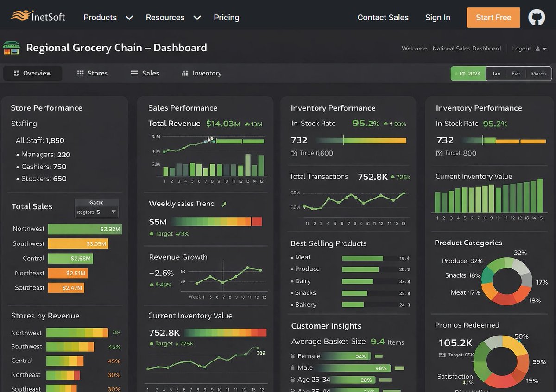Click the Female icon in Customer Insights
Screen dimensions: 556x392
292,356
